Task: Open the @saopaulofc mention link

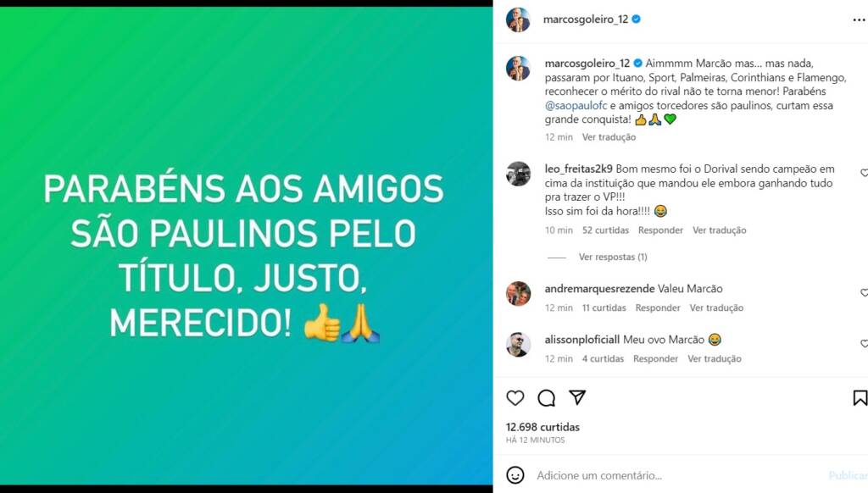Action: click(576, 105)
